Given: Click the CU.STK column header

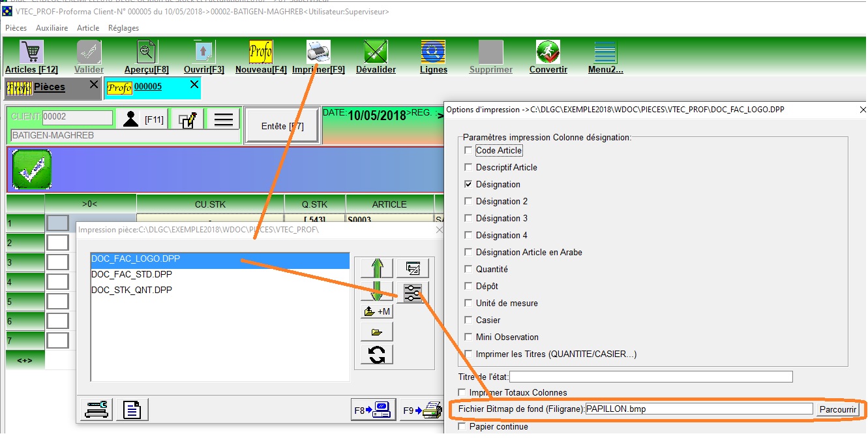Looking at the screenshot, I should [x=211, y=204].
